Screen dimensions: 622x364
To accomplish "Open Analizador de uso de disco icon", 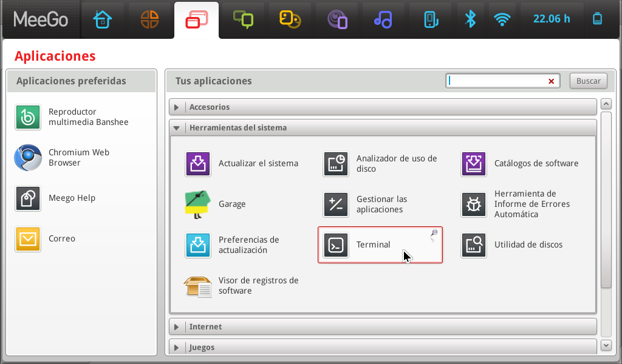I will point(336,164).
